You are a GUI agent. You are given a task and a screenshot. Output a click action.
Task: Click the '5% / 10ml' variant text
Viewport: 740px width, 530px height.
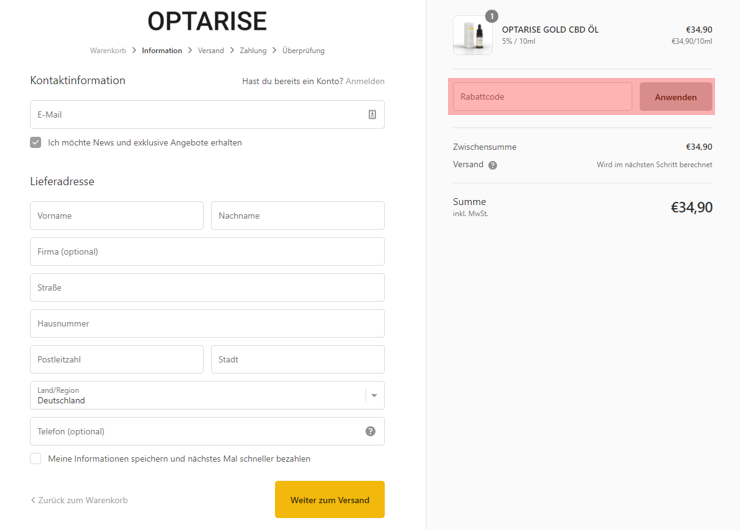pos(519,42)
